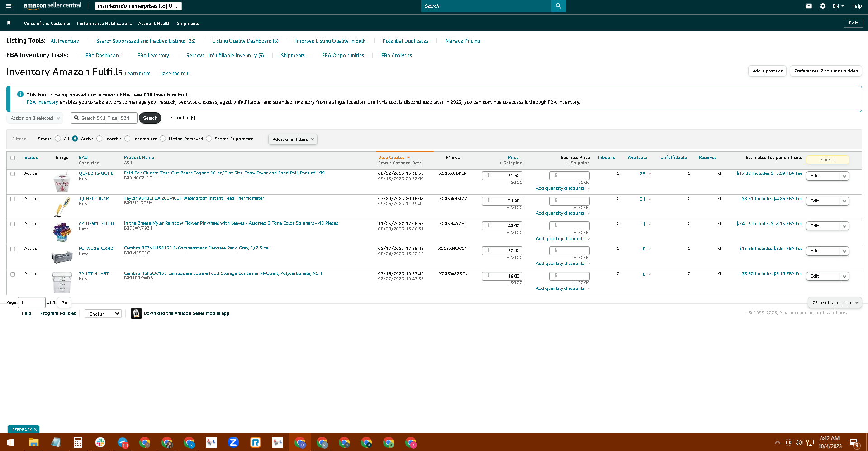Image resolution: width=868 pixels, height=451 pixels.
Task: Open the hamburger navigation menu
Action: click(8, 6)
